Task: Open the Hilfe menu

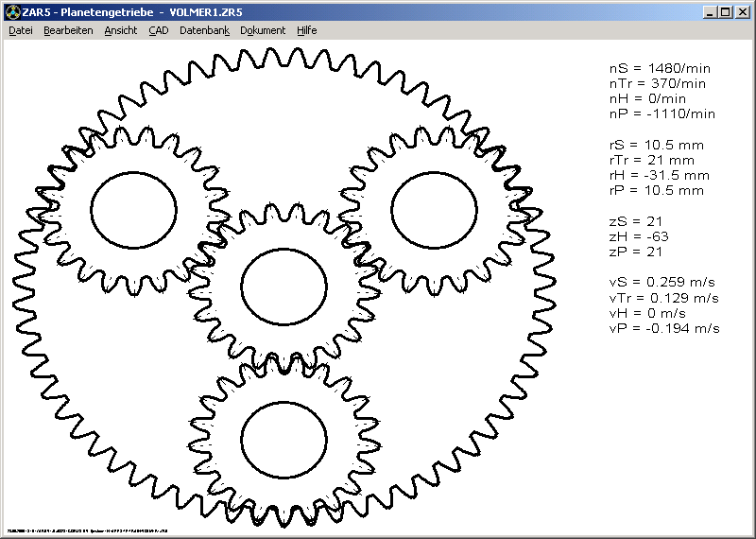Action: (x=306, y=30)
